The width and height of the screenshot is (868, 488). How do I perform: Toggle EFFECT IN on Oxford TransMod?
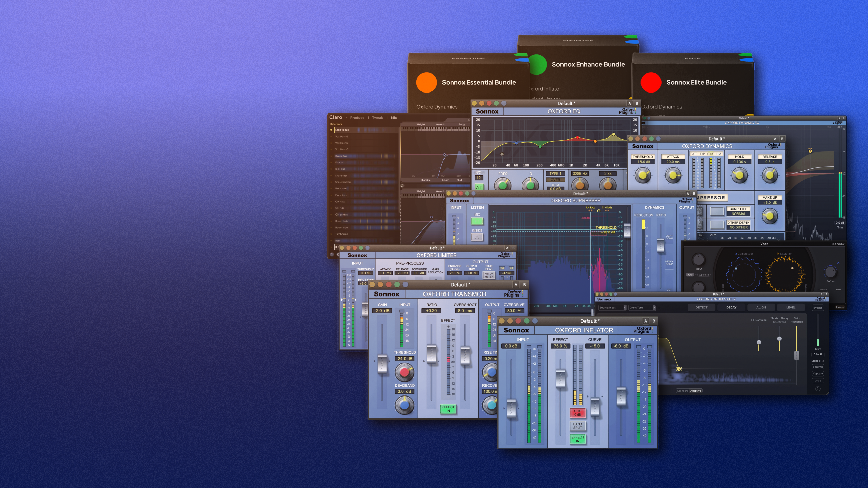448,409
